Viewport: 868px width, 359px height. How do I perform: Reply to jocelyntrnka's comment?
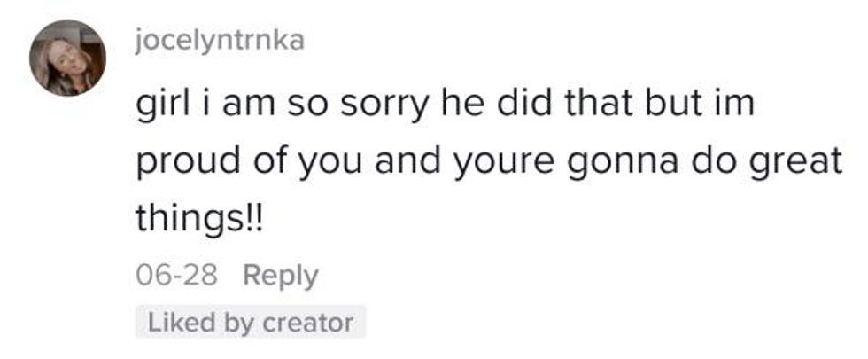(281, 276)
